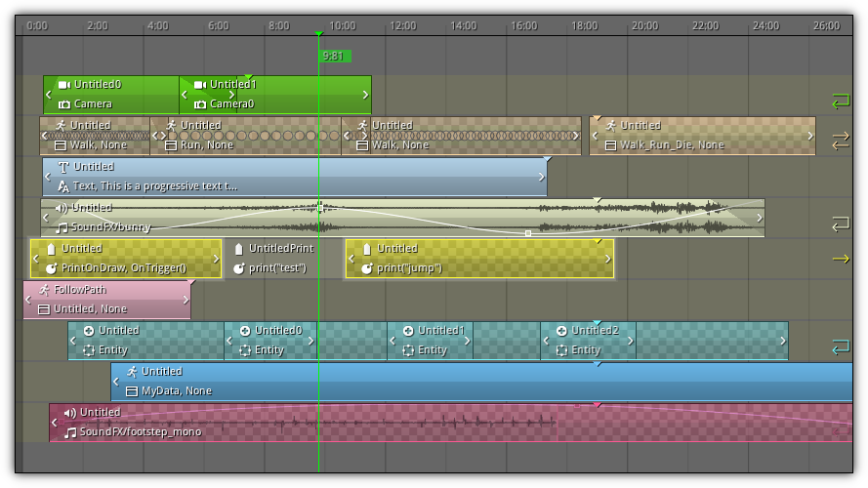Toggle the yellow arrow on the script track
This screenshot has width=868, height=488.
pyautogui.click(x=841, y=259)
